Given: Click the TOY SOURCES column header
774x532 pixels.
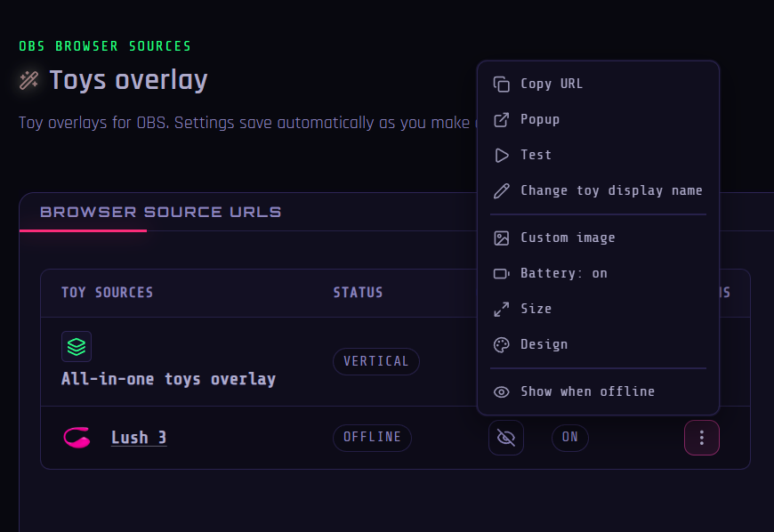Looking at the screenshot, I should [x=107, y=293].
